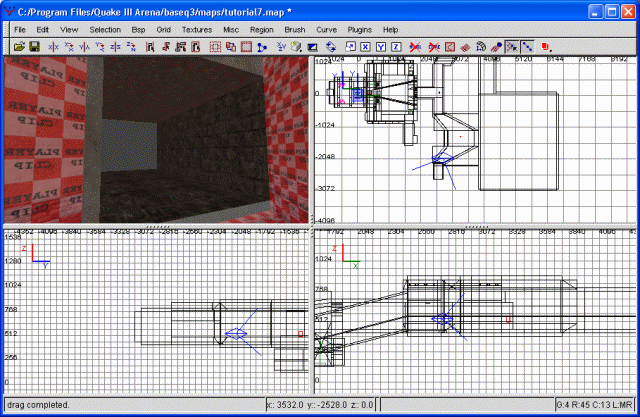Screen dimensions: 640x417
Task: Click the free scale arrow-in-box icon
Action: [350, 47]
